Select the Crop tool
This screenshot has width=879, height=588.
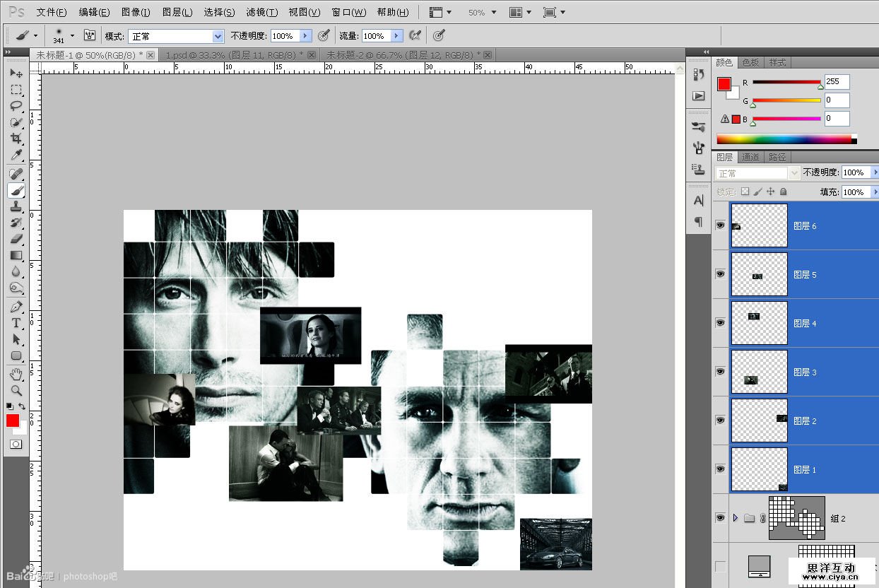[16, 139]
